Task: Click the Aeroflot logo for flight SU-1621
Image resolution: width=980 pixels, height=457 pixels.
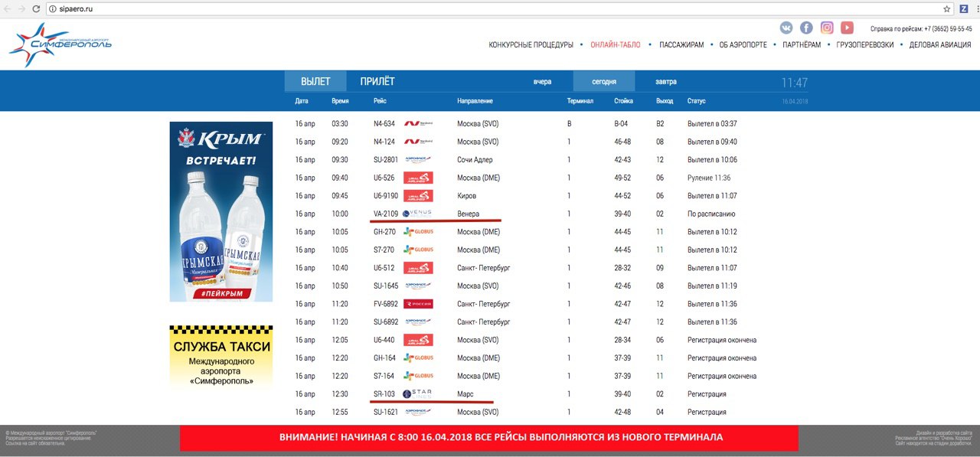Action: tap(418, 412)
